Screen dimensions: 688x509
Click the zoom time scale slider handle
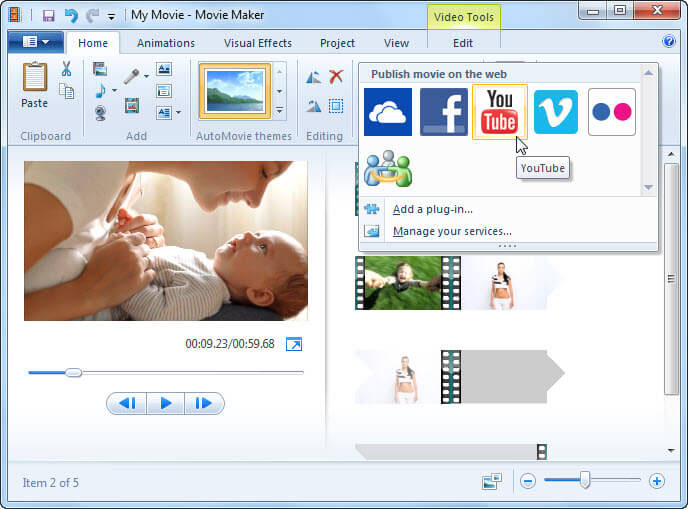tap(584, 480)
